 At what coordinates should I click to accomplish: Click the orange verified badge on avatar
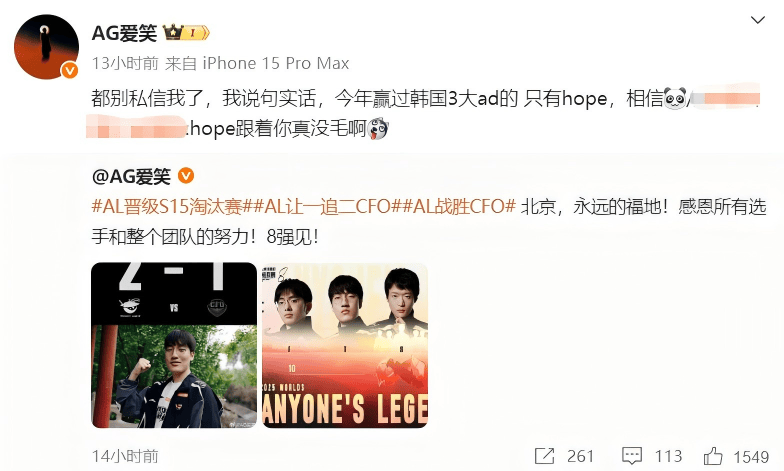click(70, 70)
